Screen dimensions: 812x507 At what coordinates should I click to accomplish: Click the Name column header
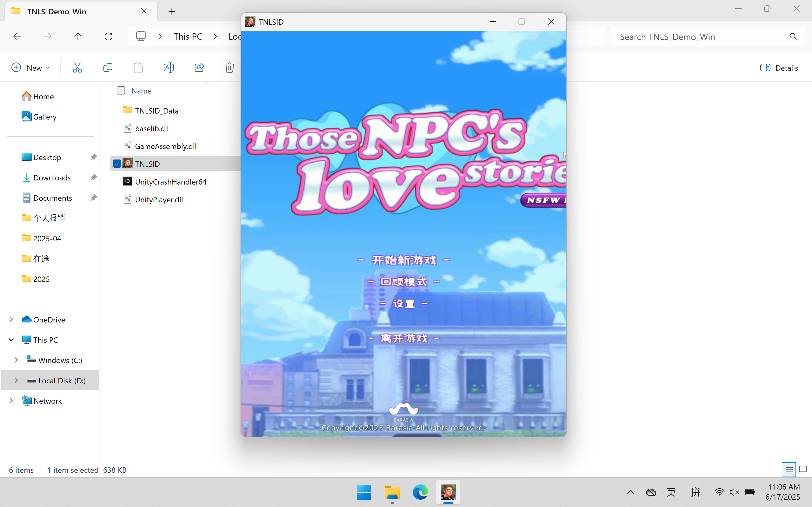(x=141, y=91)
